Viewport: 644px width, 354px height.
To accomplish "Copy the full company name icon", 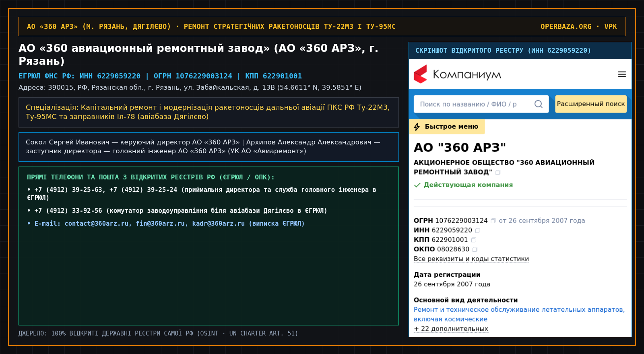I will click(x=498, y=172).
